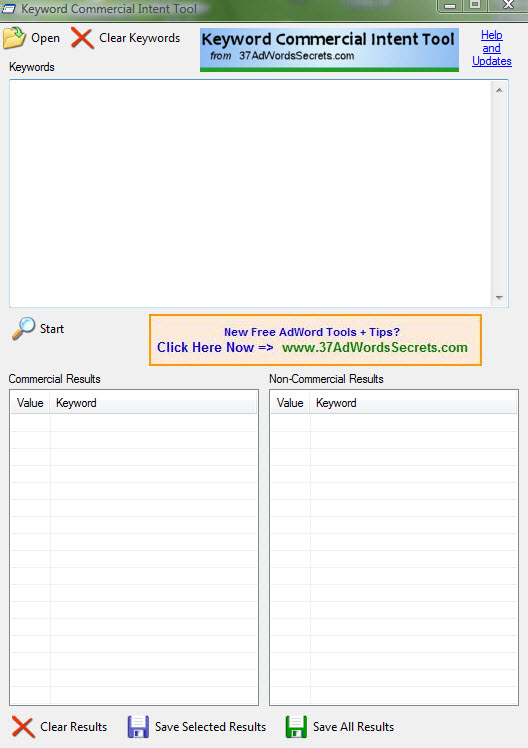This screenshot has width=528, height=748.
Task: Open a keyword file via Open label
Action: click(45, 38)
